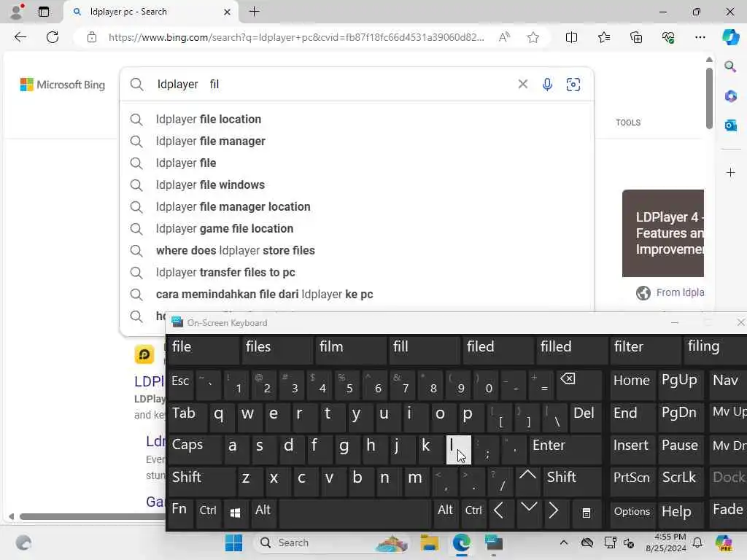Clear the Bing search box text
The image size is (747, 560).
(x=522, y=85)
